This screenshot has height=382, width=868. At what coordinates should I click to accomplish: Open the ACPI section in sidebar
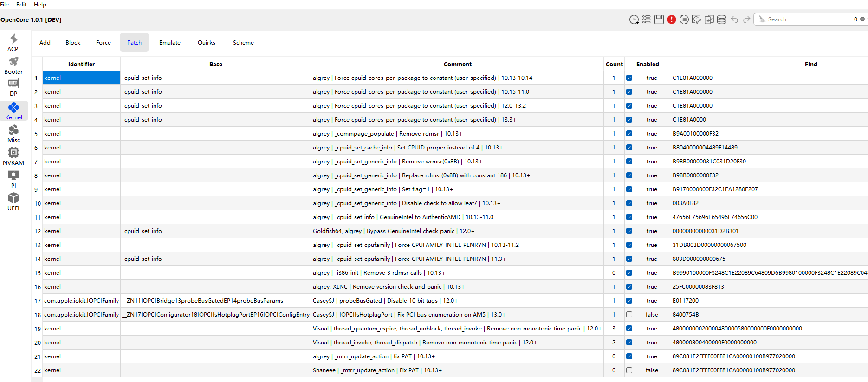[13, 42]
